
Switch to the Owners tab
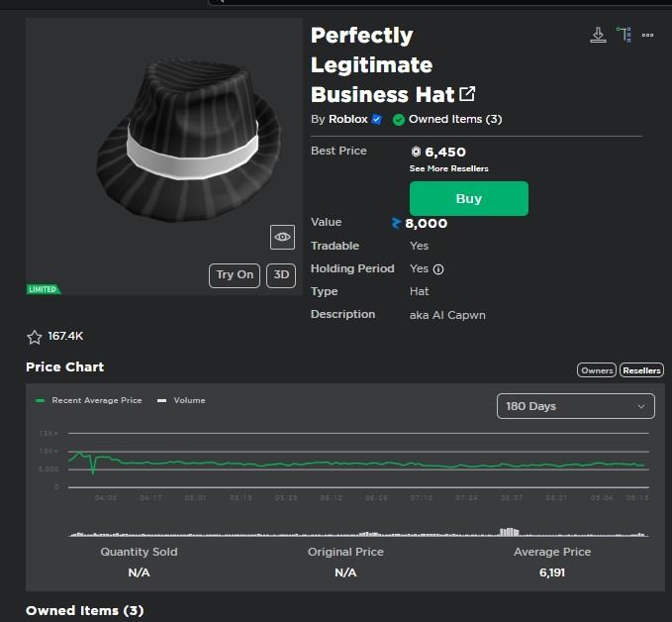(x=597, y=370)
